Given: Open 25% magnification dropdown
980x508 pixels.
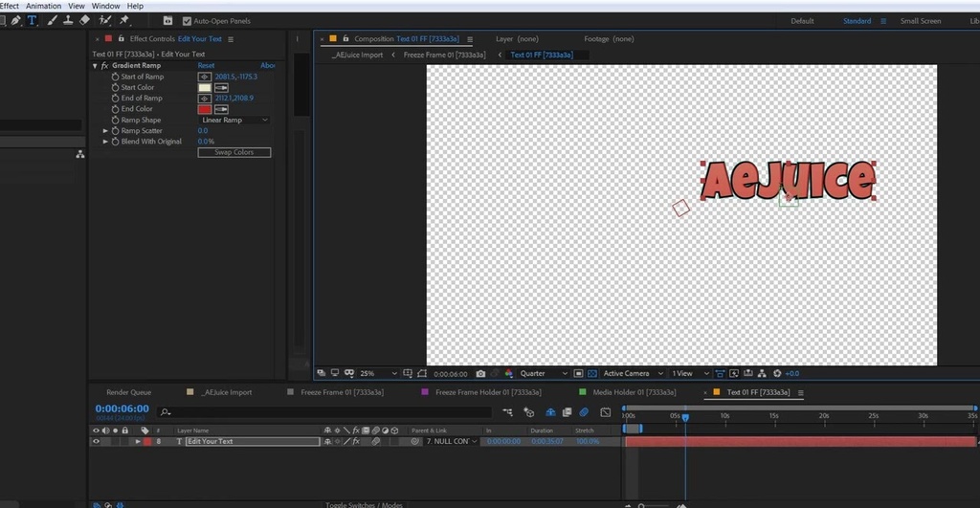Looking at the screenshot, I should pos(378,374).
